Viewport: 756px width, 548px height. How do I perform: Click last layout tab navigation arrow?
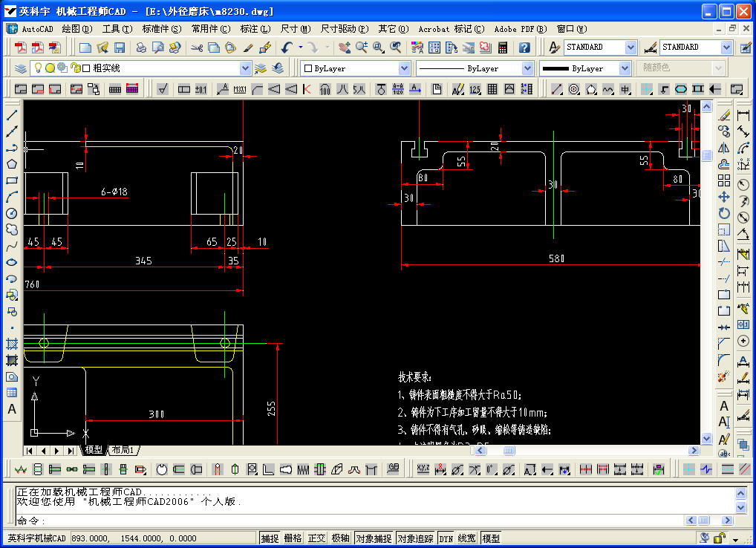(x=71, y=451)
